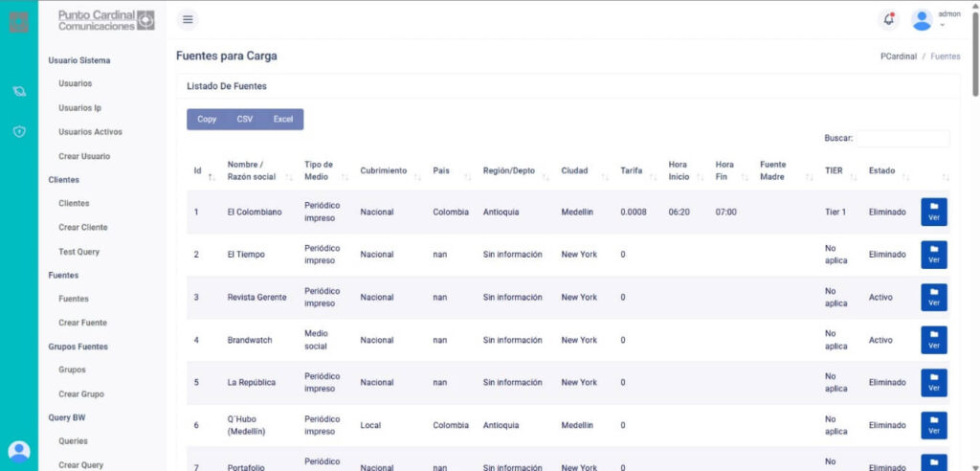Open Fuentes list menu item
980x471 pixels.
point(73,299)
